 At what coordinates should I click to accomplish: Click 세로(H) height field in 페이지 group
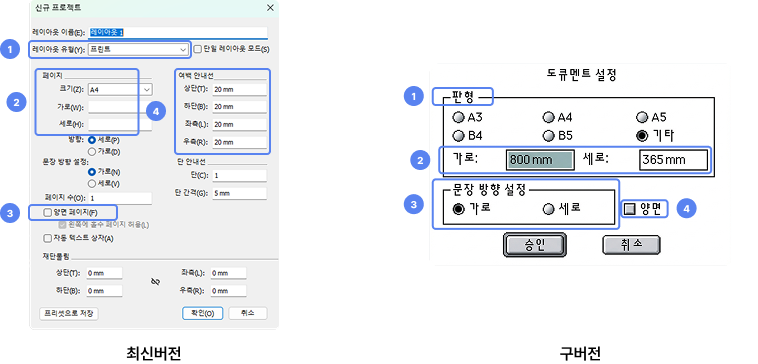point(120,125)
